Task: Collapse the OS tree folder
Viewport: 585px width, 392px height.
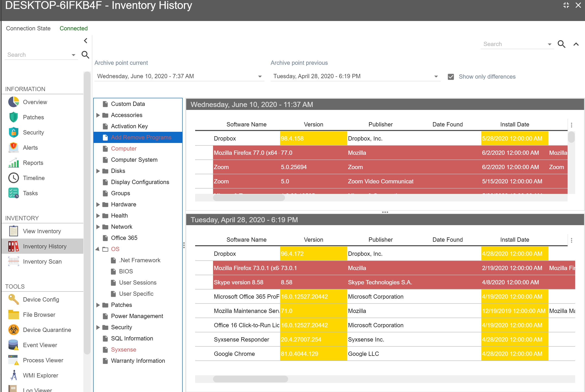Action: (x=98, y=249)
